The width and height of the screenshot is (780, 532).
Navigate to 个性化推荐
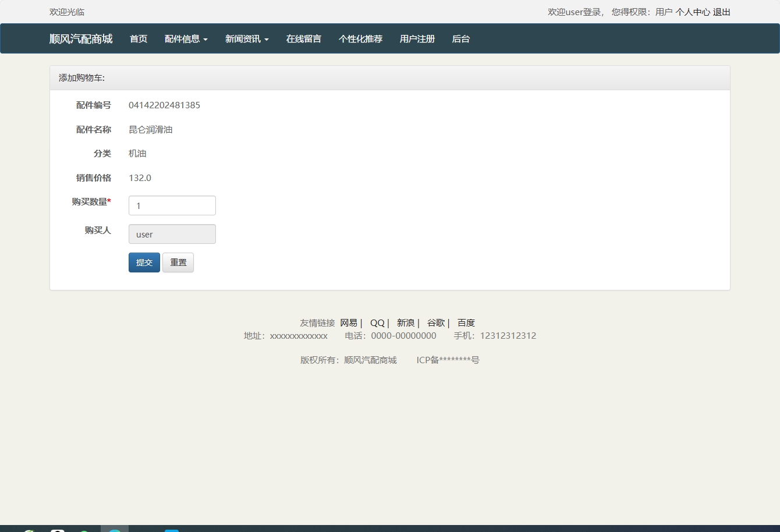360,39
